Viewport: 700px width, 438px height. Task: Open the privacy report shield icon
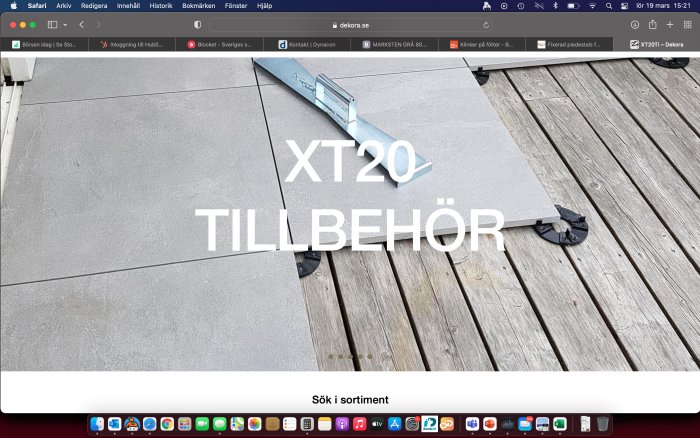(x=197, y=25)
